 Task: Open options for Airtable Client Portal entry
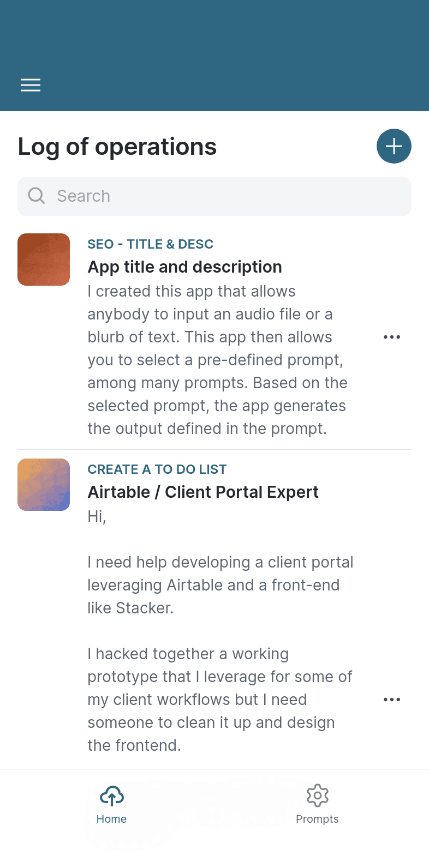coord(392,700)
